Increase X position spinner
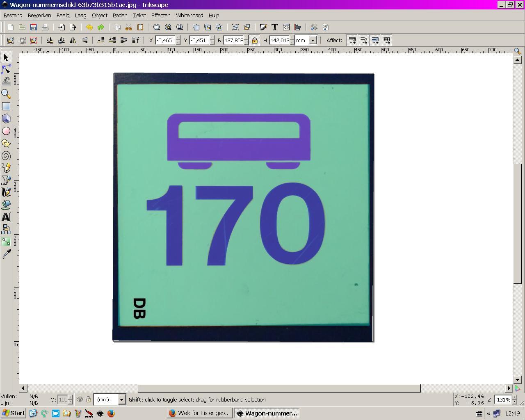 pyautogui.click(x=178, y=38)
